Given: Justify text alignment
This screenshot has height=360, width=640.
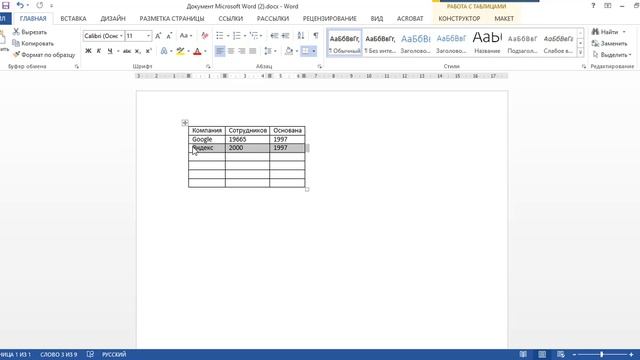Looking at the screenshot, I should coord(253,51).
